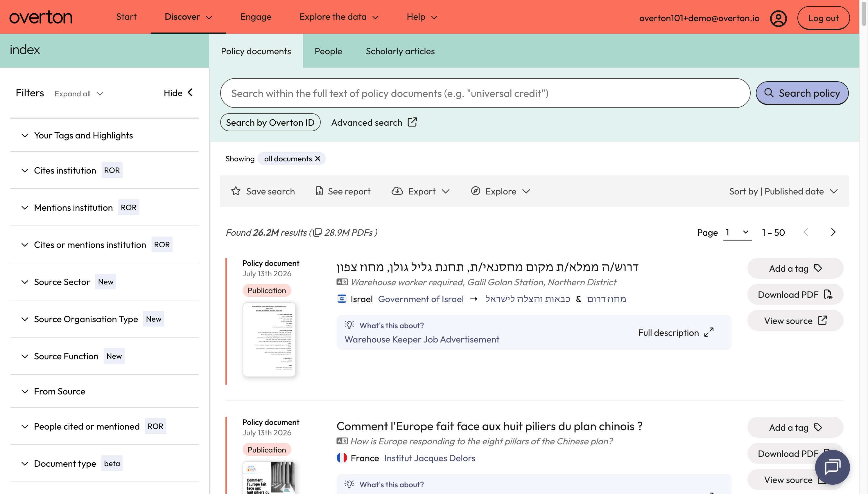The height and width of the screenshot is (494, 868).
Task: Open the chat support widget
Action: (x=832, y=467)
